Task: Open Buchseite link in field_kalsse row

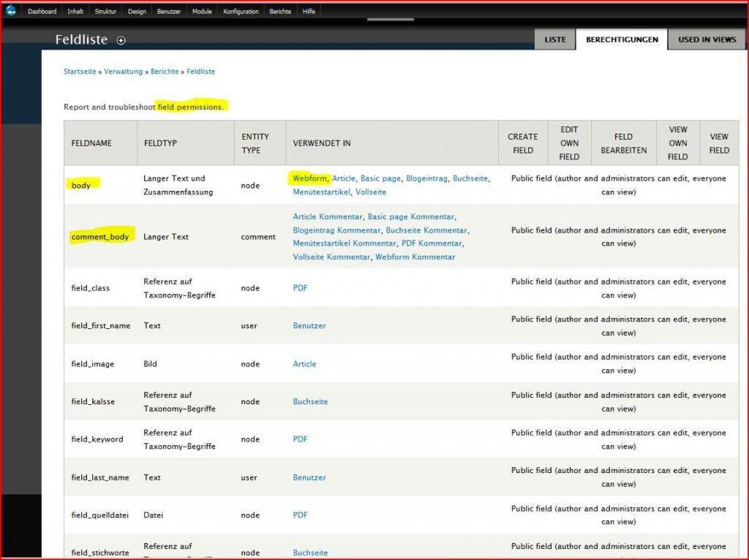Action: [310, 402]
